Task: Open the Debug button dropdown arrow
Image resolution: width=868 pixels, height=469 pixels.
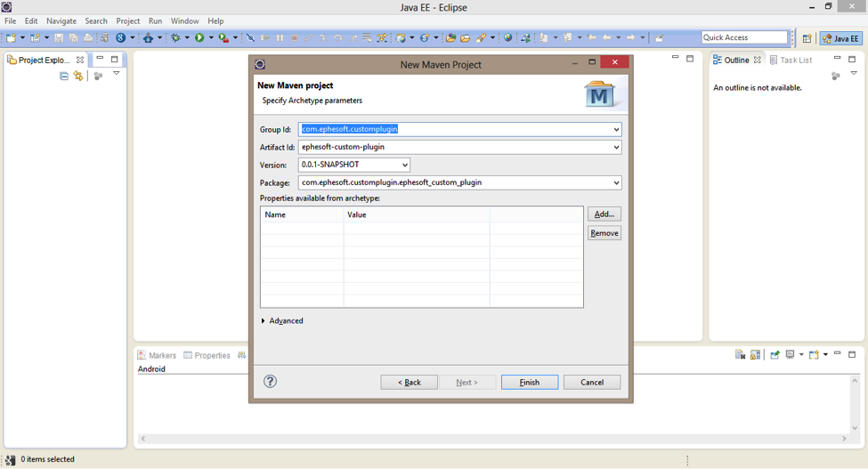Action: pos(187,37)
